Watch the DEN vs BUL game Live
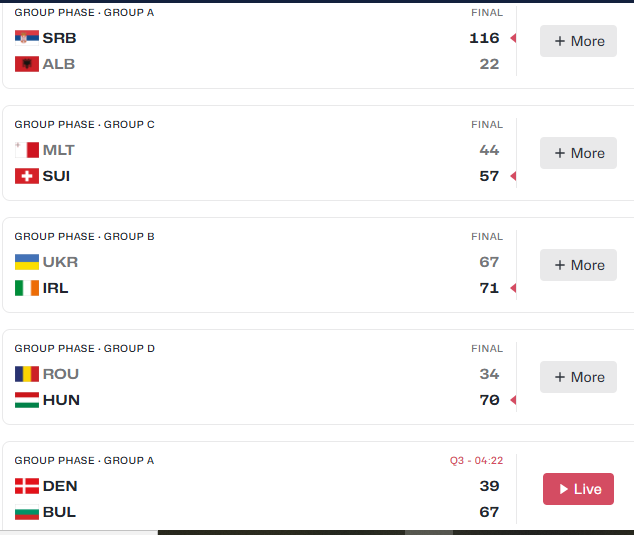 578,489
